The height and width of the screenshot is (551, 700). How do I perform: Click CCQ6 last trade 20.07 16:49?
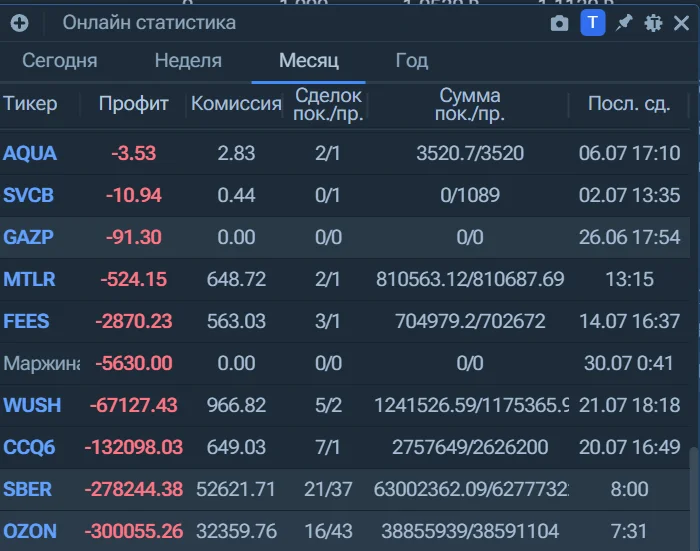click(629, 447)
